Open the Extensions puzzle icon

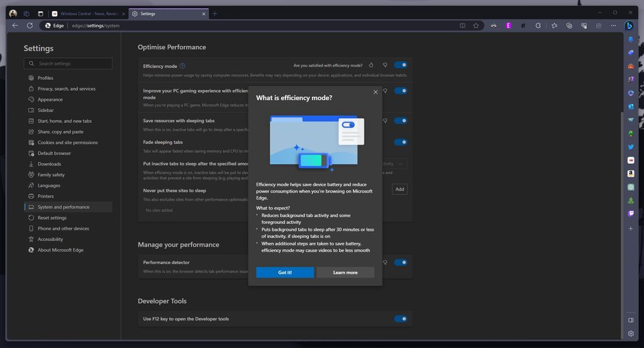click(x=538, y=25)
